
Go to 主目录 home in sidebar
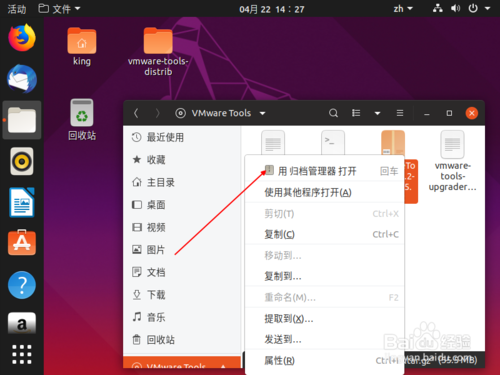pos(182,182)
